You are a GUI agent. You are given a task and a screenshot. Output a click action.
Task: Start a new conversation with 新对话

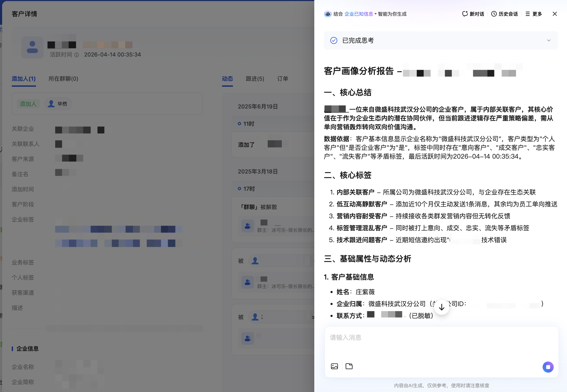click(x=473, y=14)
